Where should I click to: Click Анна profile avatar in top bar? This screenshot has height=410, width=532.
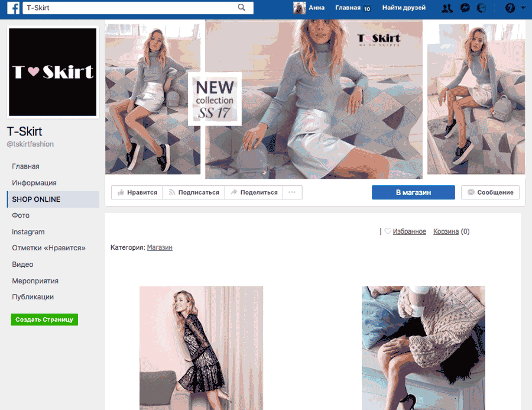pyautogui.click(x=299, y=8)
